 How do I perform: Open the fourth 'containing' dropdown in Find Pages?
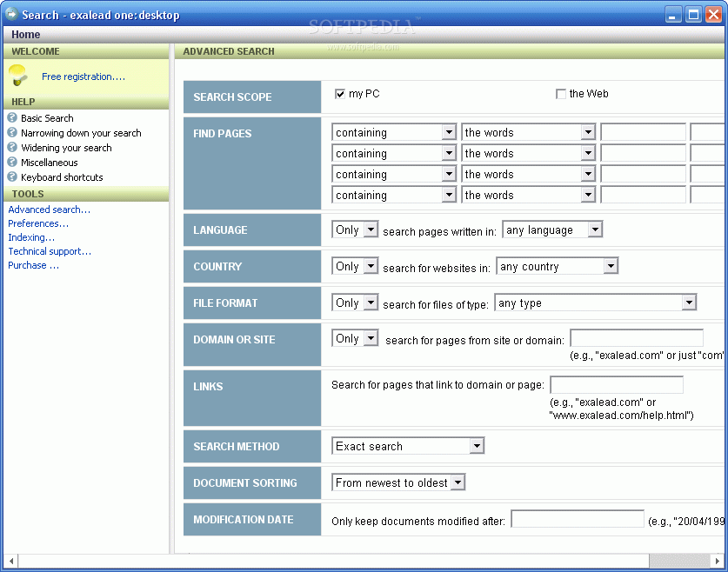[394, 195]
